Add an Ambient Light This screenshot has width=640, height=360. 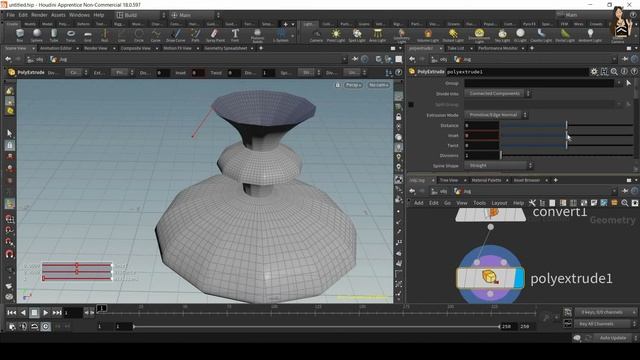pos(590,36)
